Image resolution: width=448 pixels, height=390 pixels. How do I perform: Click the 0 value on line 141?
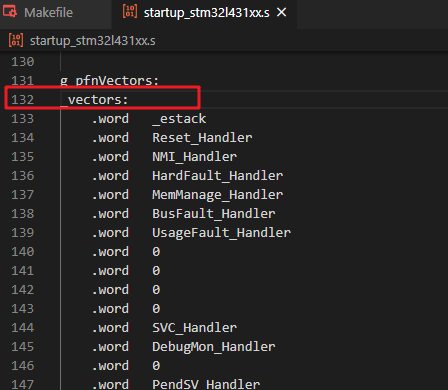tap(156, 271)
